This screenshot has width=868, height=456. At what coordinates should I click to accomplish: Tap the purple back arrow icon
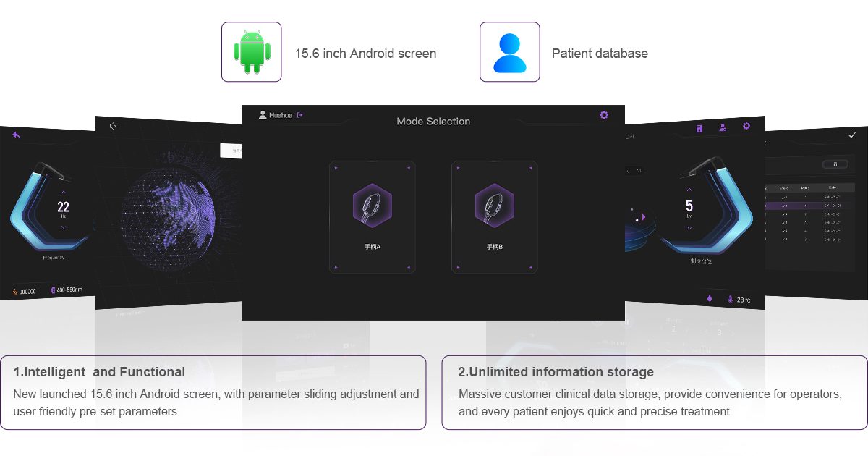[16, 135]
